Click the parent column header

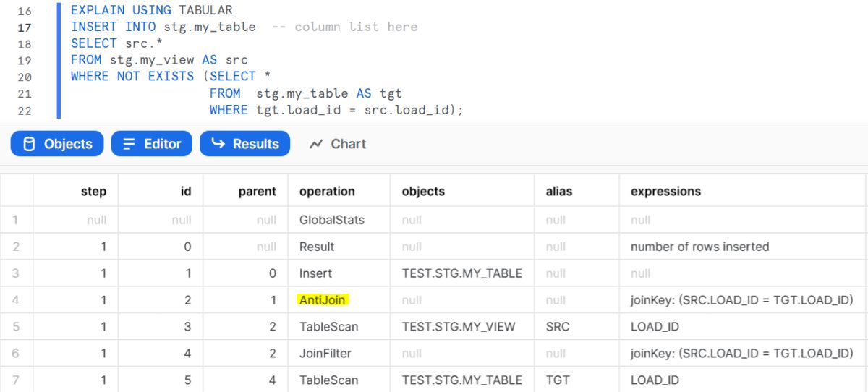pyautogui.click(x=257, y=192)
